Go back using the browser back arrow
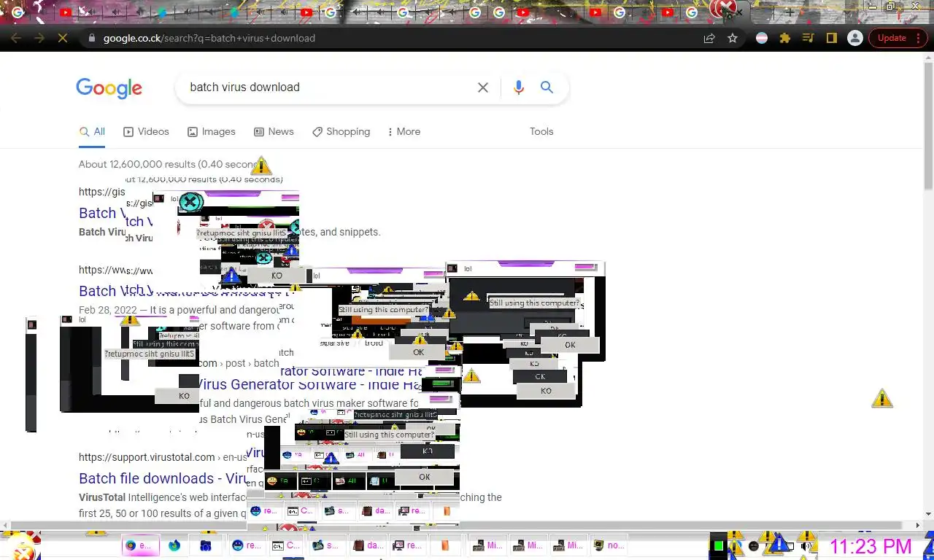Screen dimensions: 934x560 pos(16,38)
